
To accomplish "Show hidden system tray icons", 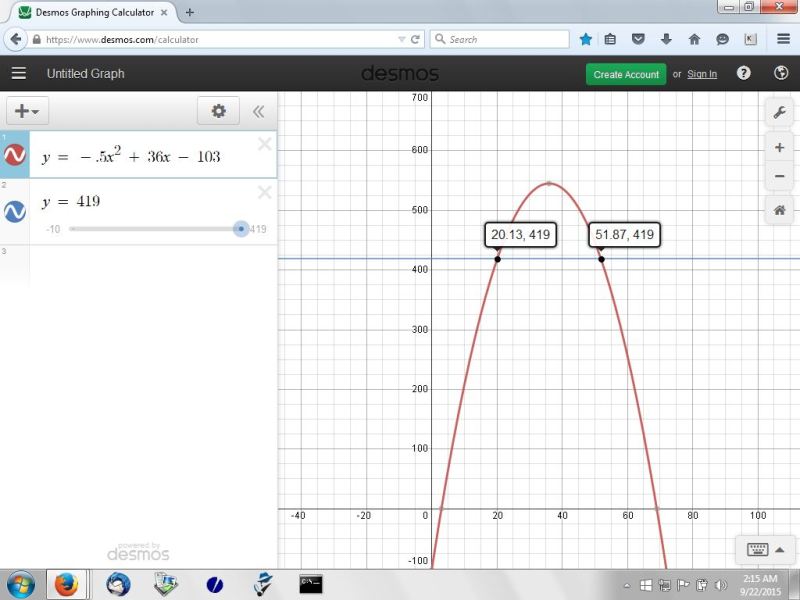I will coord(627,586).
